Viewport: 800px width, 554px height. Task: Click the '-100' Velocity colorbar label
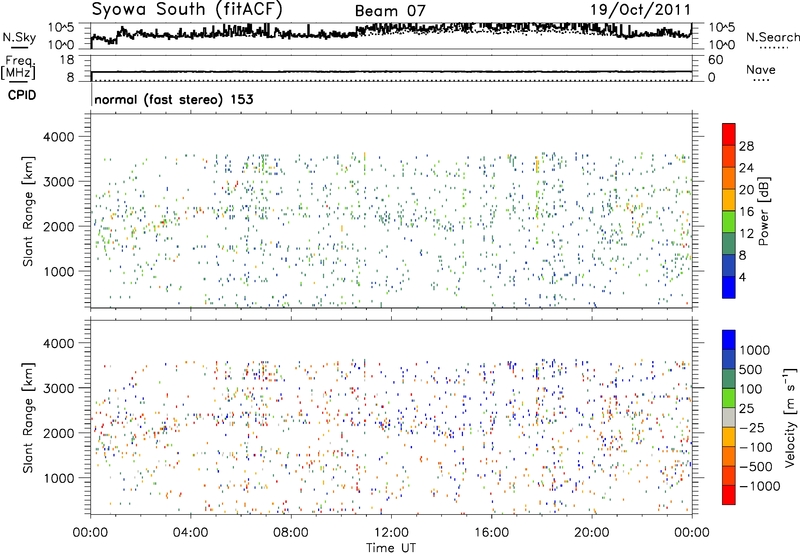[x=756, y=447]
